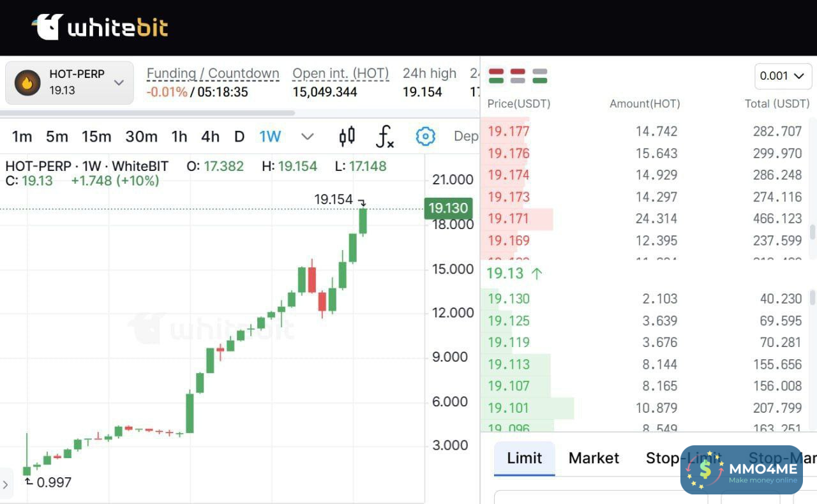Select the Limit order tab
Screen dimensions: 817x504
click(524, 458)
